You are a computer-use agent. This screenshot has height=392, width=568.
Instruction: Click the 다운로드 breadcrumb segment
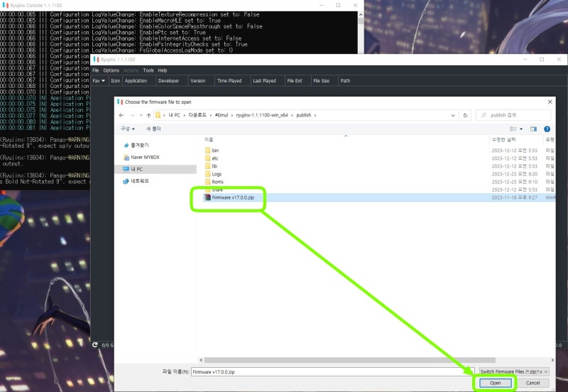[197, 115]
